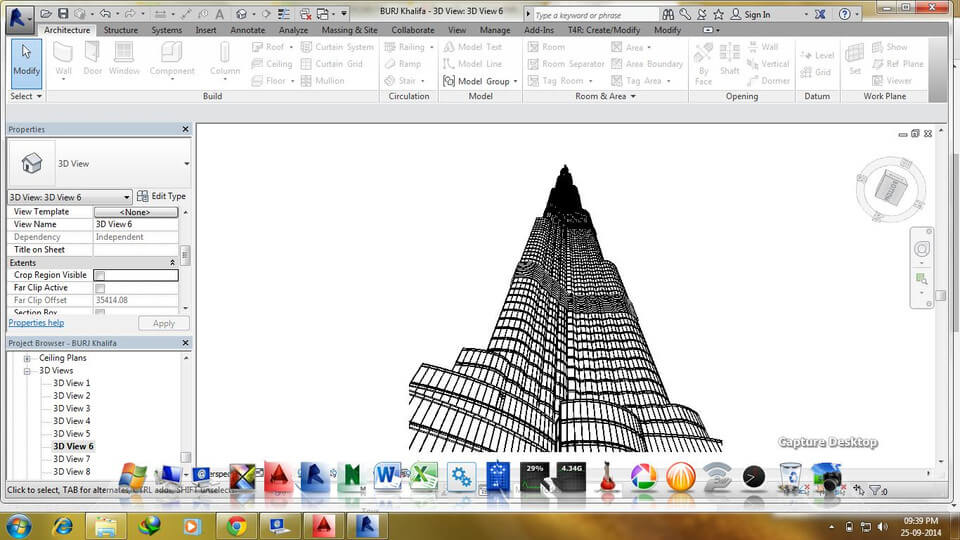Open the Model Group dropdown
Image resolution: width=960 pixels, height=540 pixels.
tap(516, 81)
